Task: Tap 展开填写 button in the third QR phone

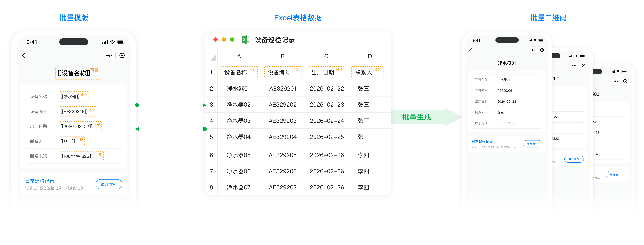Action: [x=615, y=175]
